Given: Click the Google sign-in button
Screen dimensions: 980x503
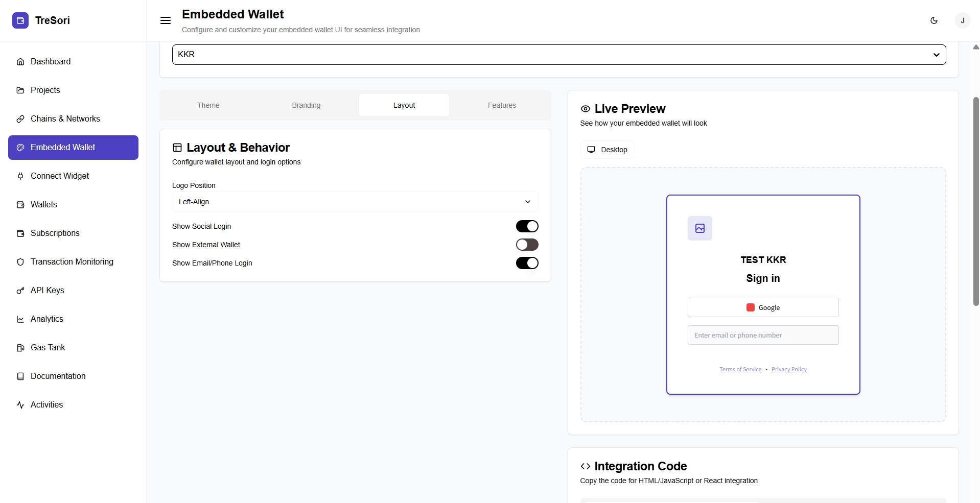Looking at the screenshot, I should (x=763, y=307).
